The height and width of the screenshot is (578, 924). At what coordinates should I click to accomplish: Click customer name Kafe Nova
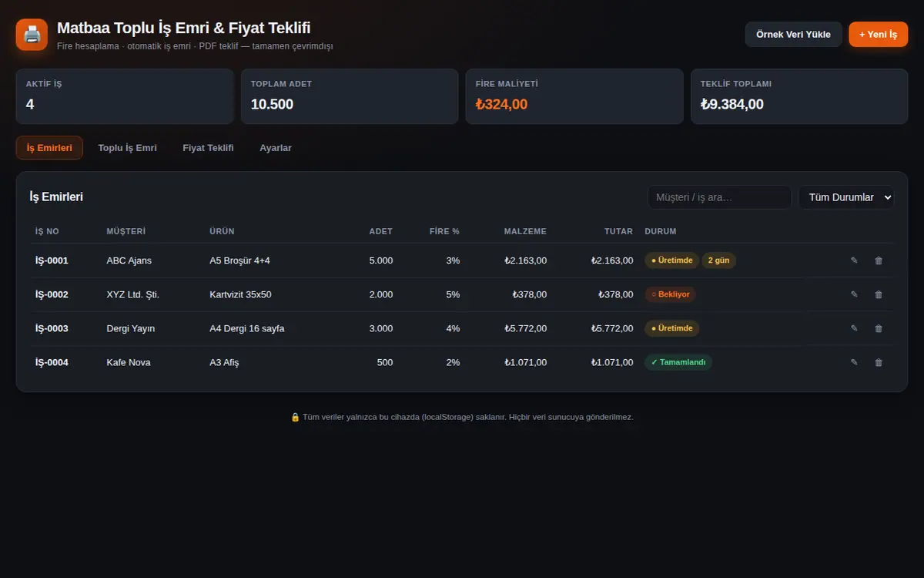tap(129, 362)
